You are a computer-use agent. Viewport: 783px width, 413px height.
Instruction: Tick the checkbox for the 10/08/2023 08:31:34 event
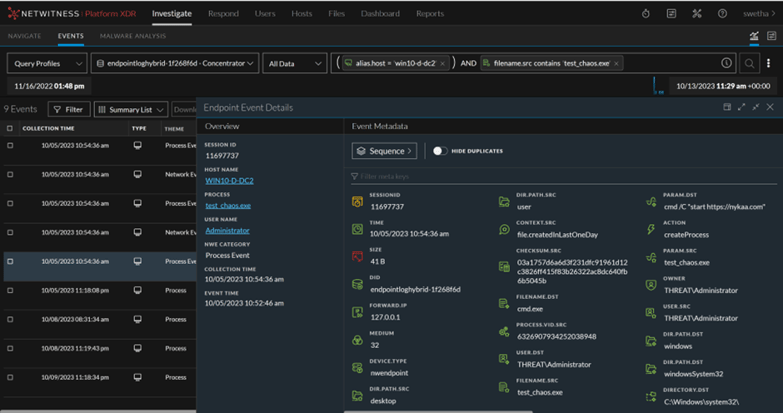click(10, 319)
